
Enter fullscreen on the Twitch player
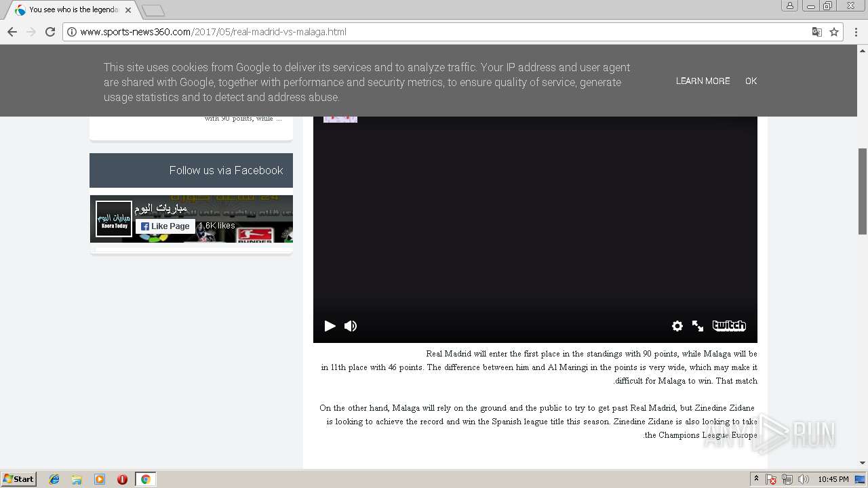pos(698,326)
